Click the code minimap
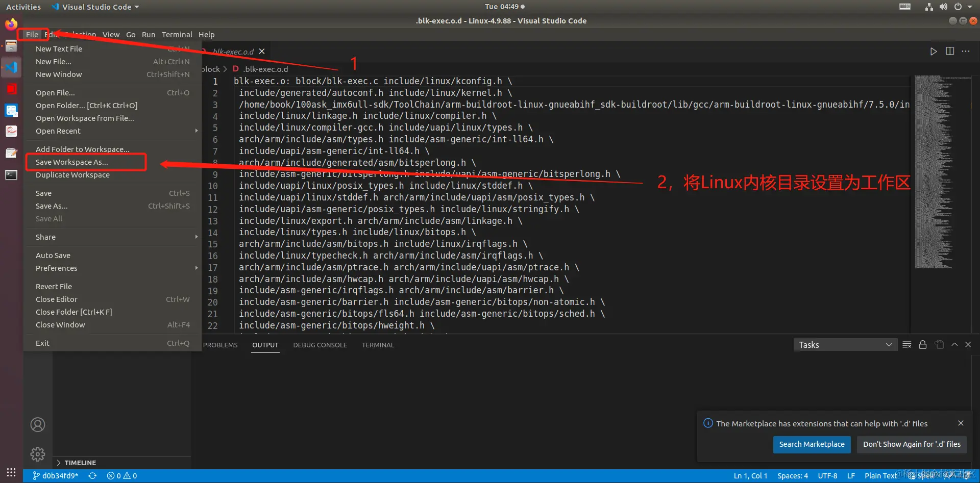 click(942, 172)
